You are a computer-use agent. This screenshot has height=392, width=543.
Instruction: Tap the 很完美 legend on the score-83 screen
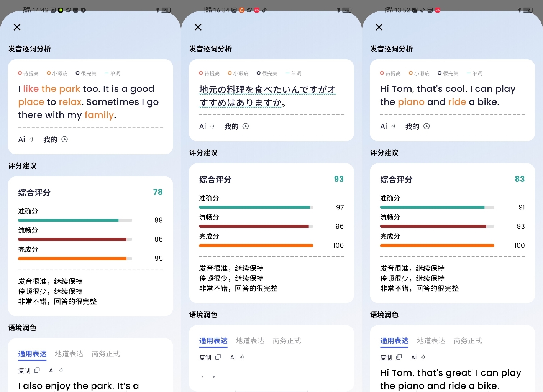[x=448, y=73]
